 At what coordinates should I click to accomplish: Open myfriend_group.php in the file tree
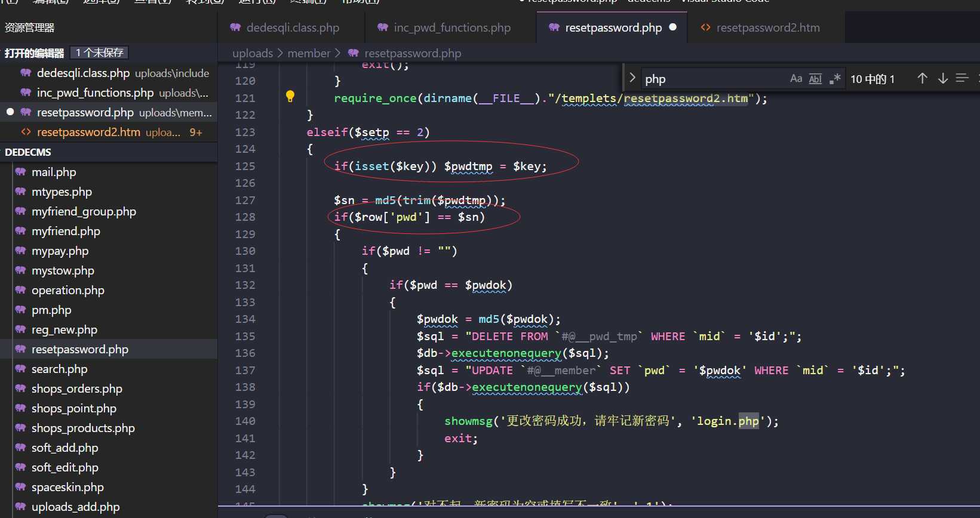[109, 211]
